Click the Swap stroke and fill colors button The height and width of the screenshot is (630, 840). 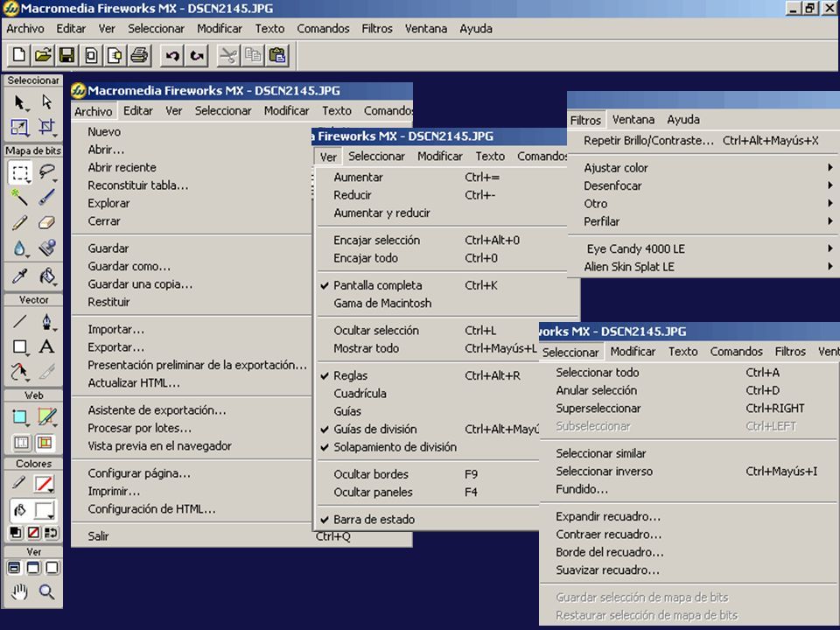point(51,533)
